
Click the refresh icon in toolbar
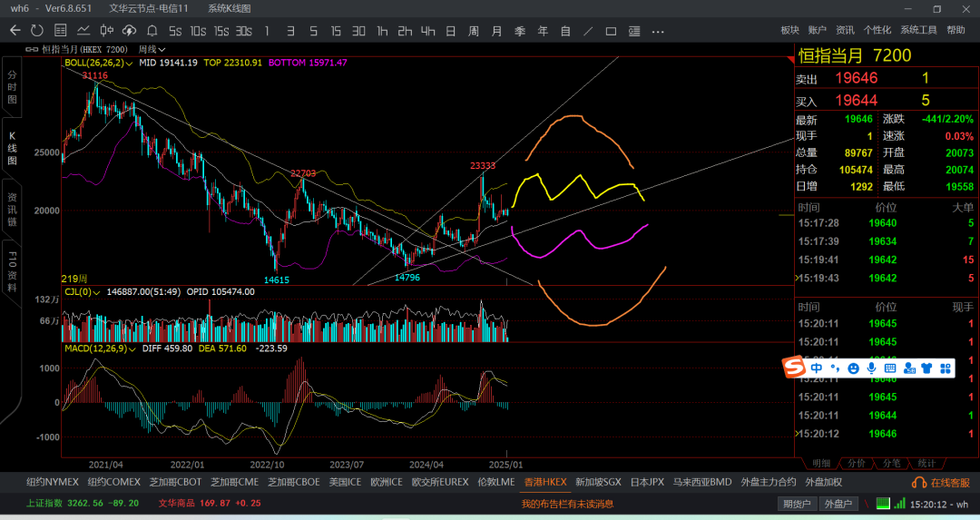point(37,31)
